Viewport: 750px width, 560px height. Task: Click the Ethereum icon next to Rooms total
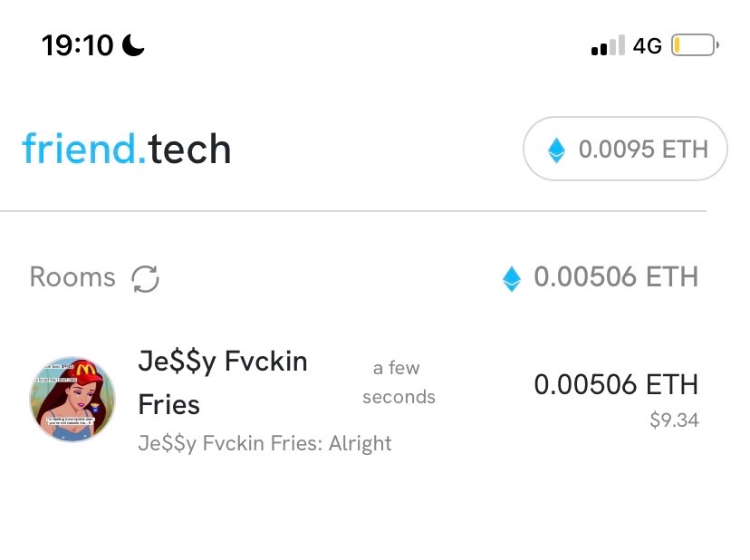512,278
